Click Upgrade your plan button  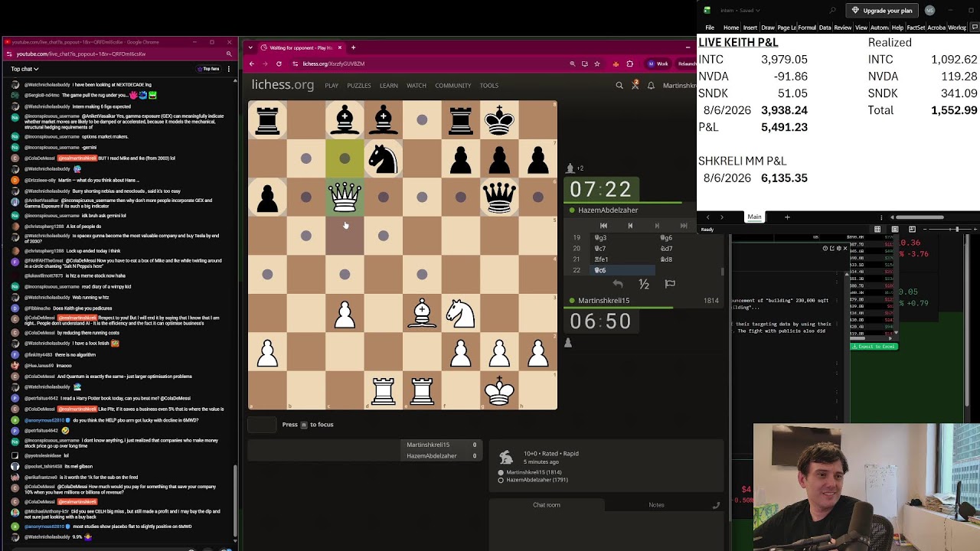pyautogui.click(x=883, y=10)
